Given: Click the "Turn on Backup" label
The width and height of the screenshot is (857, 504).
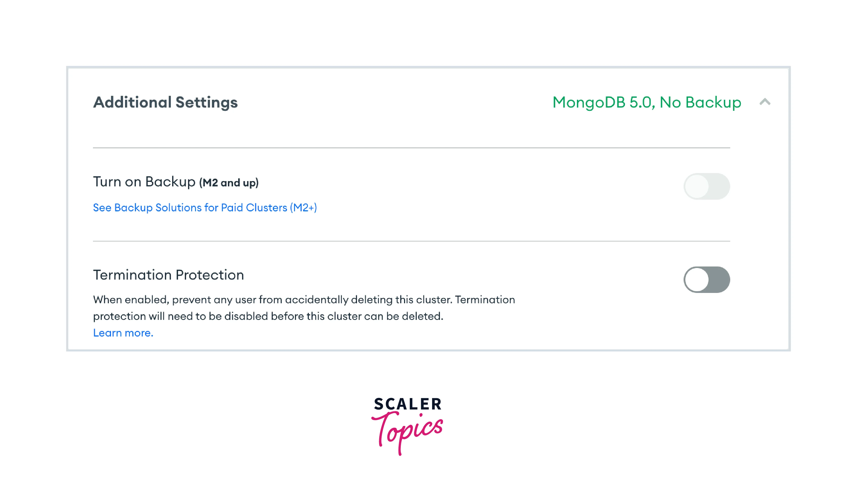Looking at the screenshot, I should (x=144, y=182).
